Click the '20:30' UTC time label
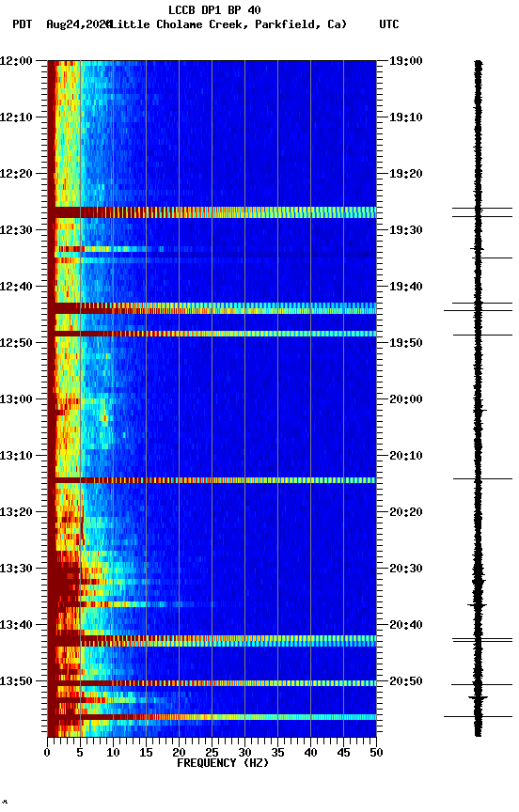The image size is (519, 812). tap(406, 569)
